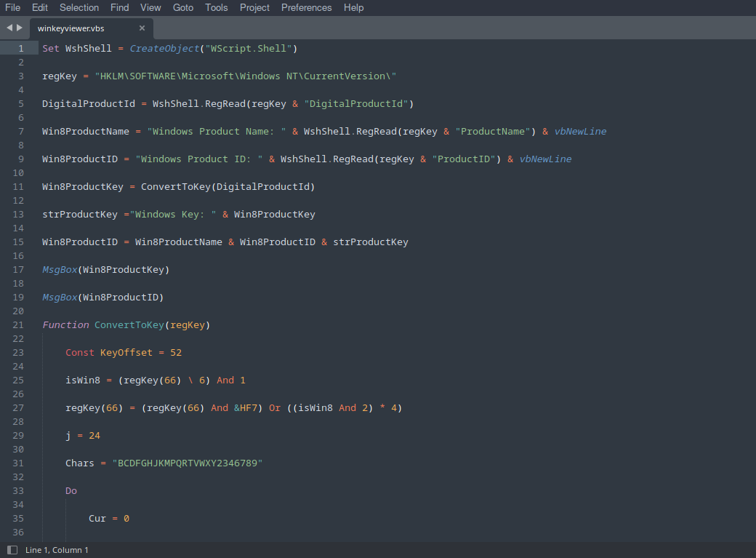Close the winkeyviewer.vbs tab
The image size is (756, 558).
coord(142,28)
